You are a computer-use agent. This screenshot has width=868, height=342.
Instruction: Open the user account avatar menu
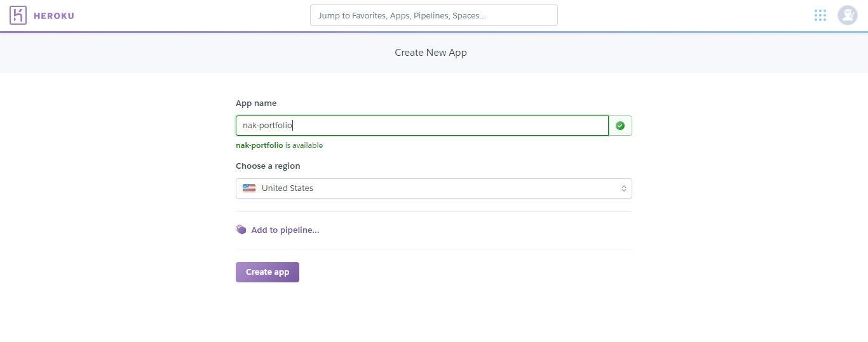pos(848,15)
